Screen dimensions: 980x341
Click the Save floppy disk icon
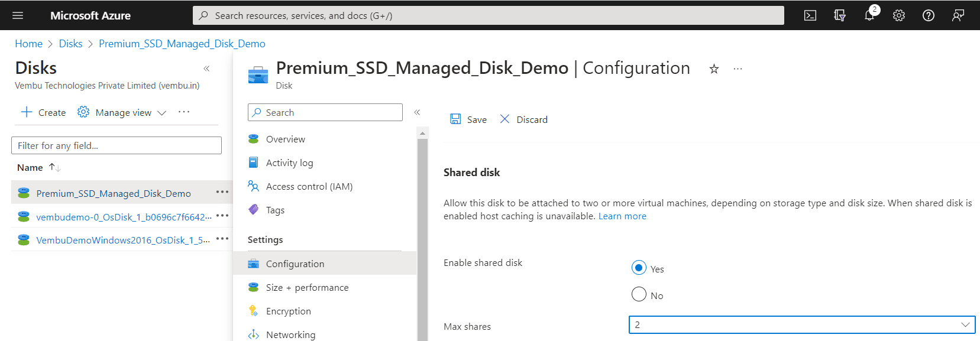coord(455,119)
